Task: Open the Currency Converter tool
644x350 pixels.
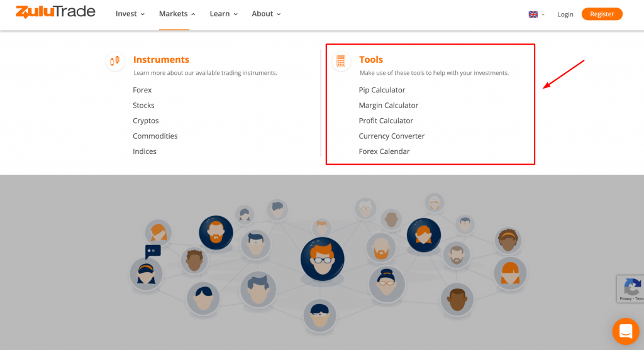Action: click(x=391, y=136)
